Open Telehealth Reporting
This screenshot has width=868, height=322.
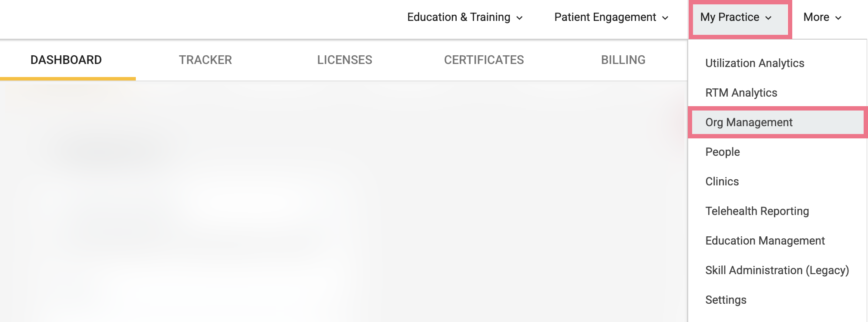coord(778,211)
